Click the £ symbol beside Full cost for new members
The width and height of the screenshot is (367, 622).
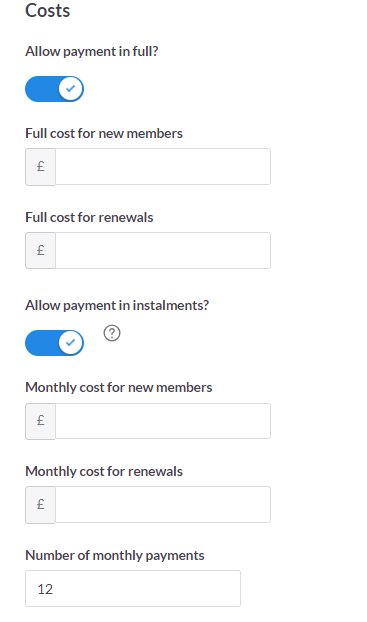click(40, 167)
